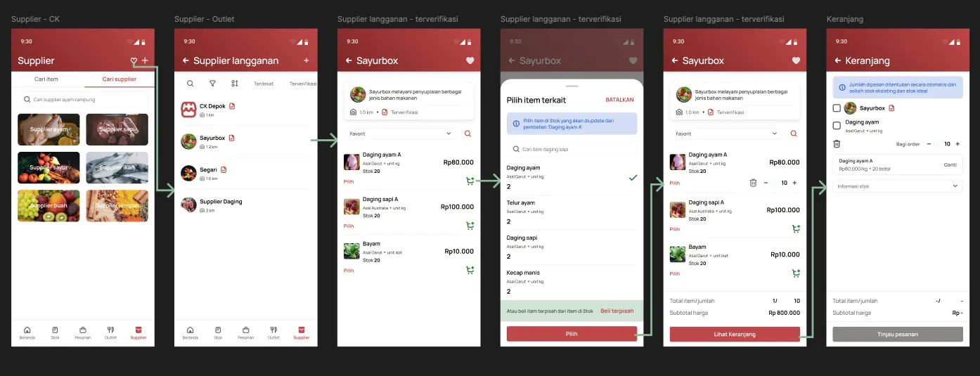Increase Bagi order quantity in Keranjang

pos(958,143)
